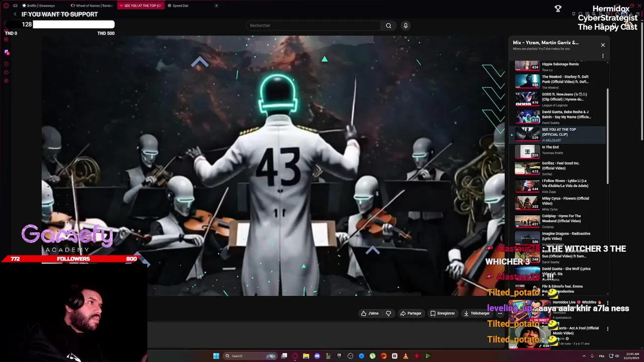
Task: Click the Opera sidebar back arrow
Action: click(x=15, y=14)
